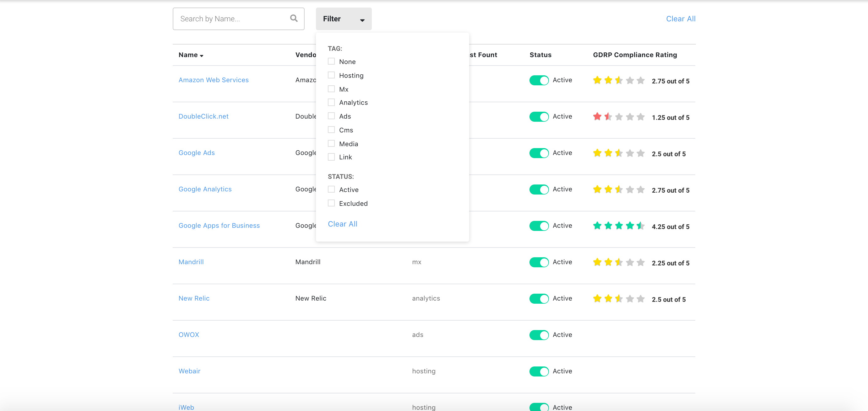This screenshot has height=411, width=868.
Task: Open the Google Analytics service link
Action: pos(205,189)
